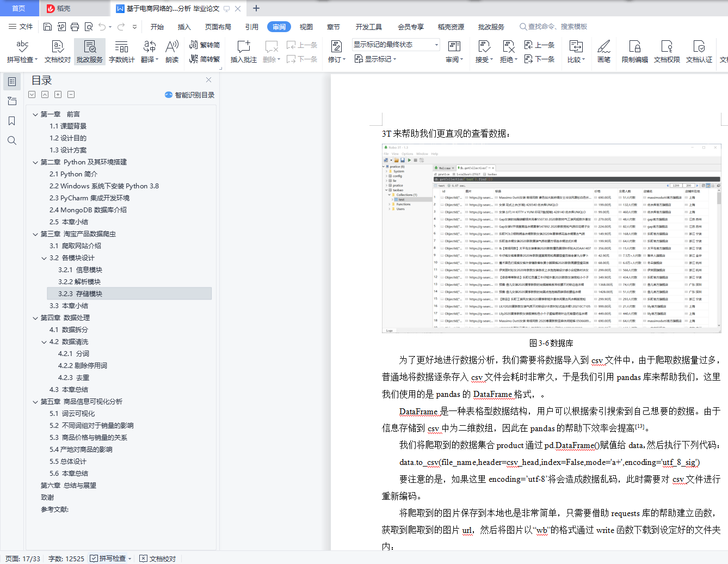Screen dimensions: 728x564
Task: Click the 字数: 12525 status indicator
Action: click(x=66, y=559)
